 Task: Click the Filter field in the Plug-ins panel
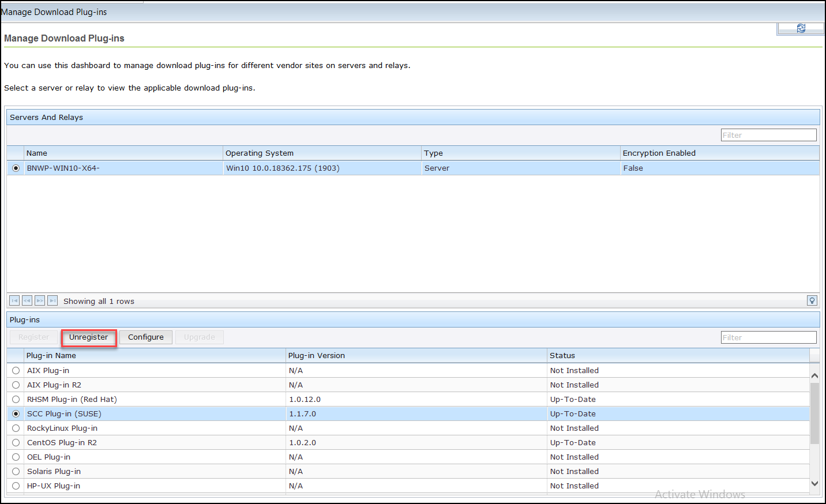[x=768, y=337]
